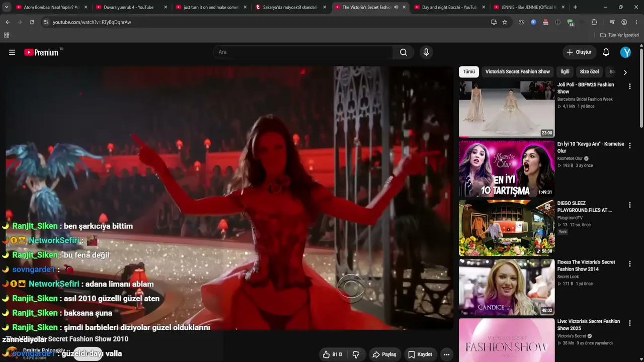
Task: Click the Kaydet save button
Action: [420, 354]
